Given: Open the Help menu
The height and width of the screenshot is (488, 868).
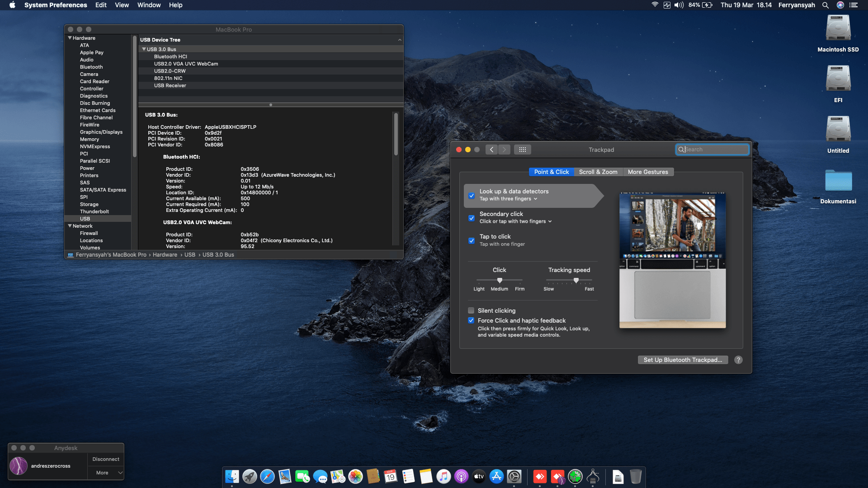Looking at the screenshot, I should click(175, 5).
